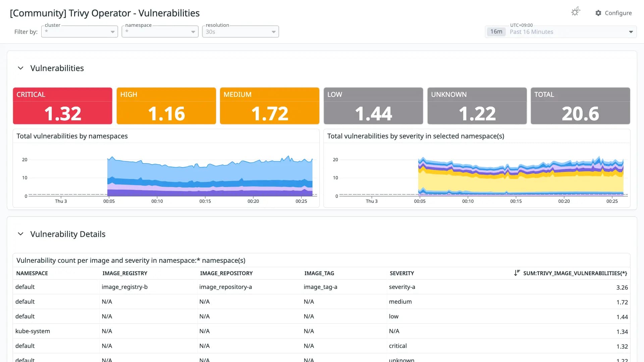Viewport: 644px width, 362px height.
Task: Click the Vulnerabilities section heading
Action: 57,68
